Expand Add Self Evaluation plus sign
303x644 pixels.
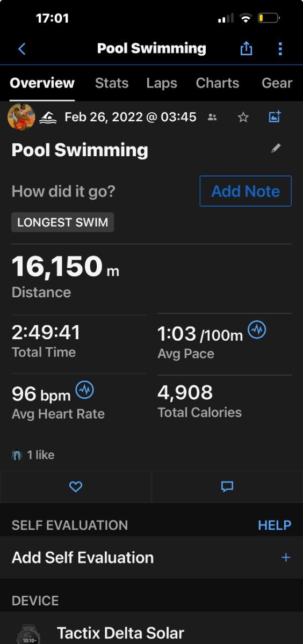pyautogui.click(x=286, y=558)
